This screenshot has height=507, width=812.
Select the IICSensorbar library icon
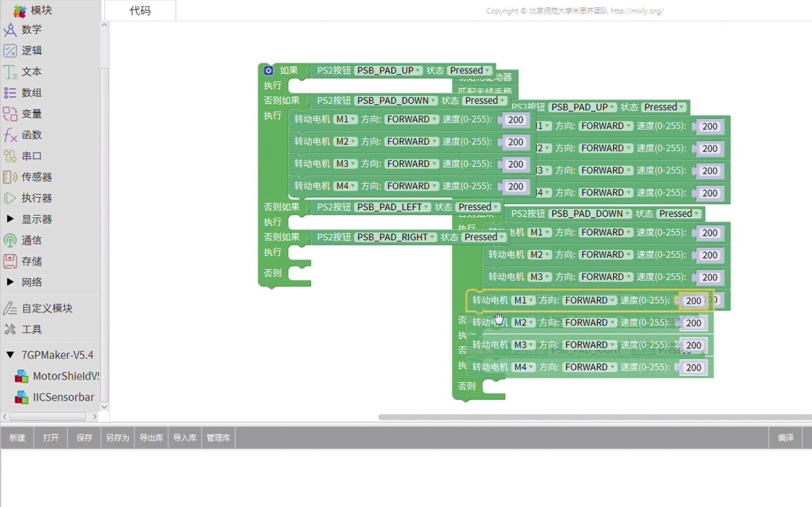pos(21,397)
